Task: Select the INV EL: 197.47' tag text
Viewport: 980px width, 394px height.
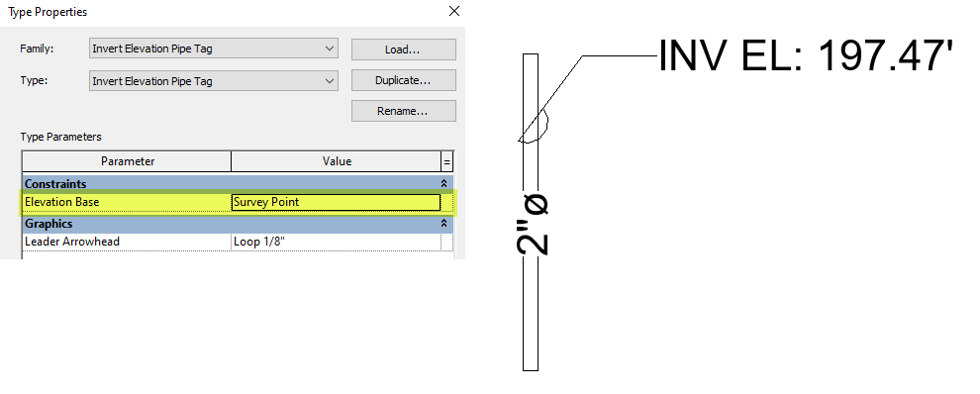Action: [806, 55]
